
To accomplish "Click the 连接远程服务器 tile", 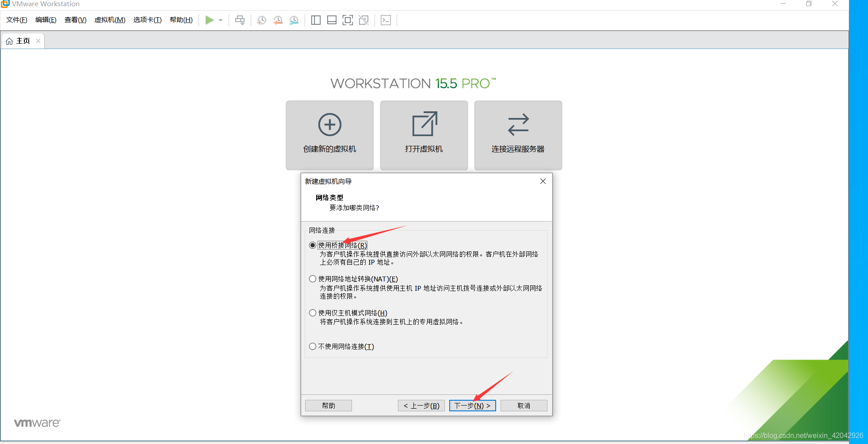I will [518, 135].
